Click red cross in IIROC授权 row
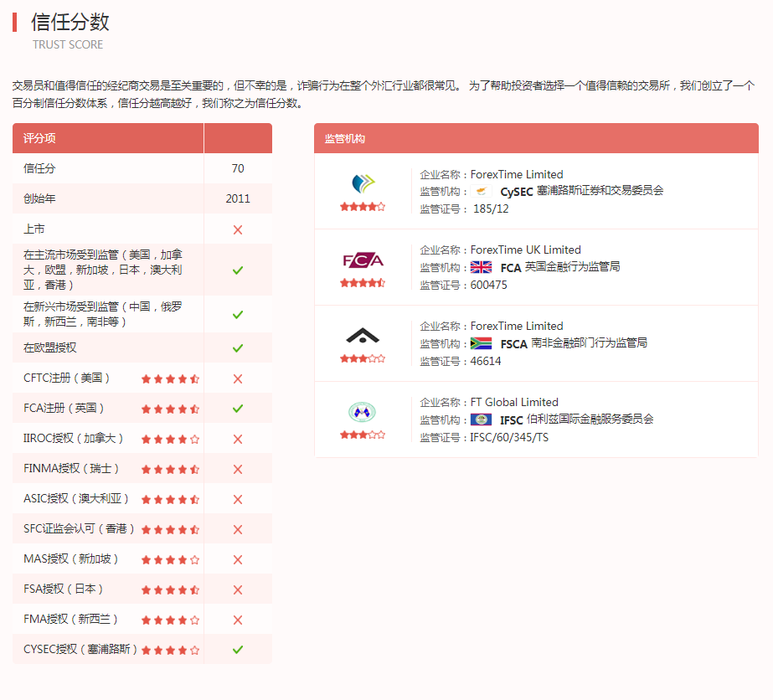 [238, 440]
